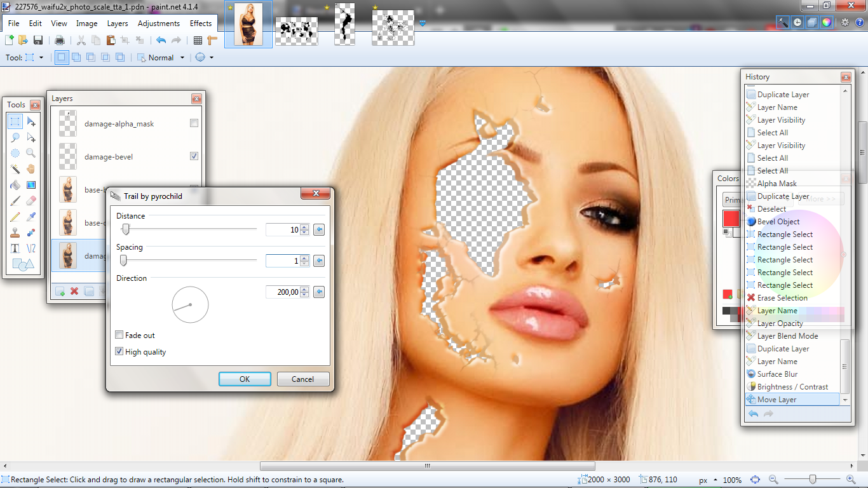Image resolution: width=868 pixels, height=488 pixels.
Task: Click the New file icon
Action: (10, 40)
